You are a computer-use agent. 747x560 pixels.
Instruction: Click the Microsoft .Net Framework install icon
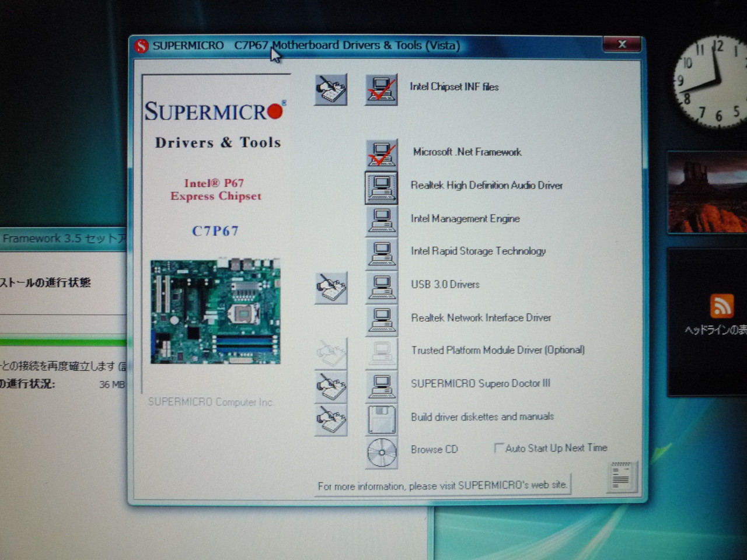382,154
